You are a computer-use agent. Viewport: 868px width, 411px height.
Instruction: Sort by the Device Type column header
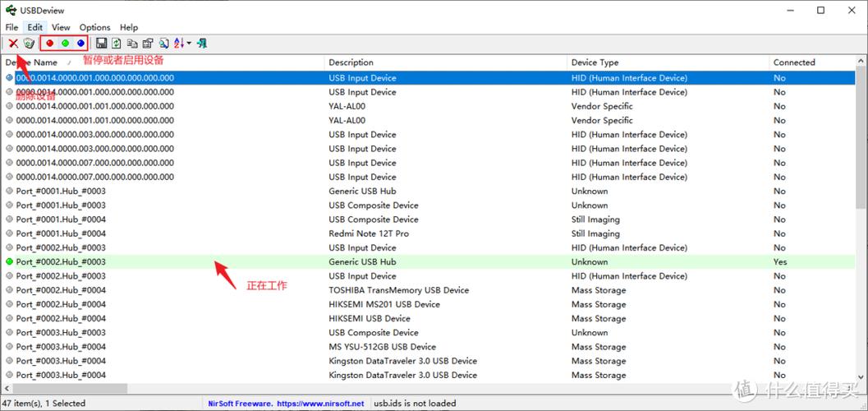tap(668, 62)
